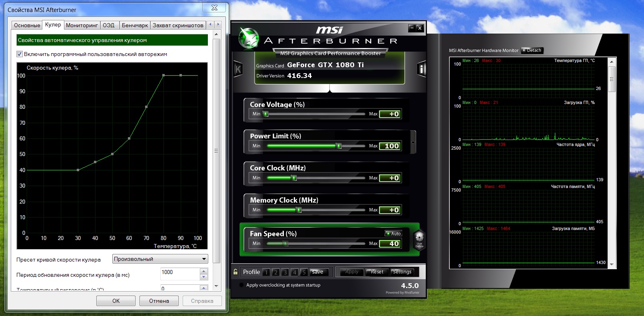
Task: Click the Core Clock slider handle
Action: point(294,178)
